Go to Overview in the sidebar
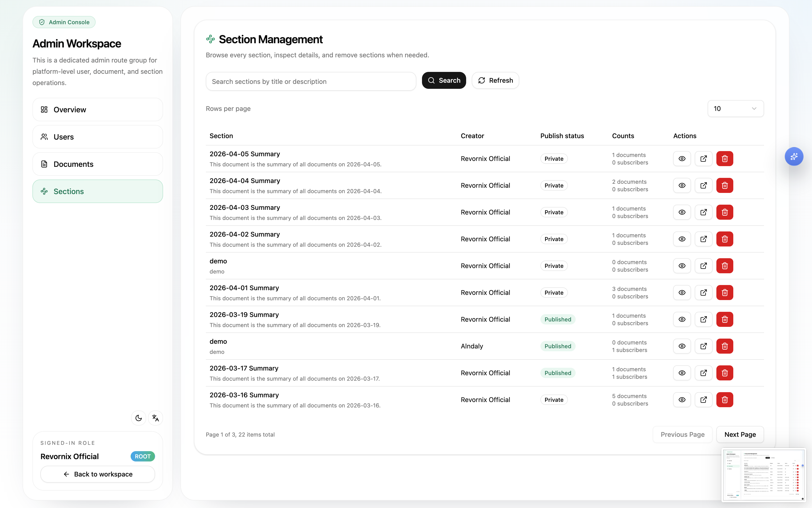 click(x=98, y=109)
